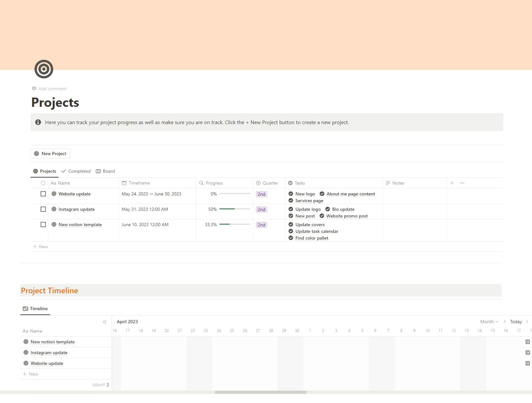Viewport: 532px width, 403px height.
Task: Go to next timeline period arrow
Action: click(527, 322)
